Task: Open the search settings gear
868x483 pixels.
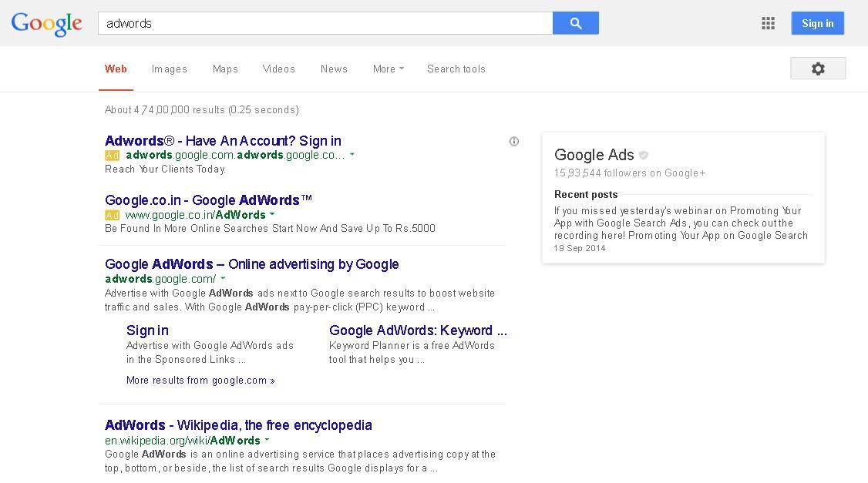Action: click(817, 68)
